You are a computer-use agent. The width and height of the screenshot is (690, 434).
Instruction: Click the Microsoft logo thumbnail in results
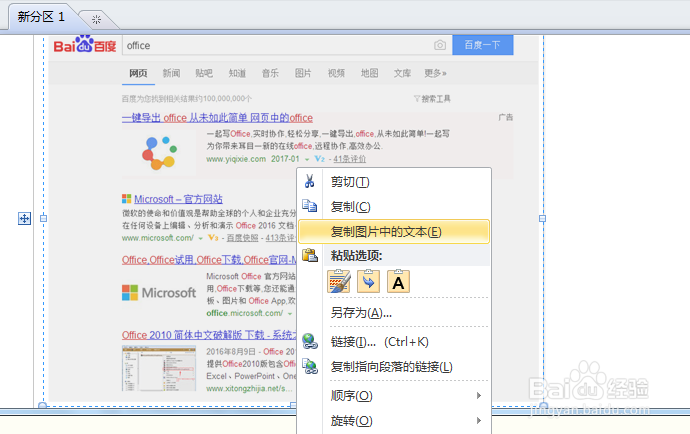pyautogui.click(x=159, y=293)
